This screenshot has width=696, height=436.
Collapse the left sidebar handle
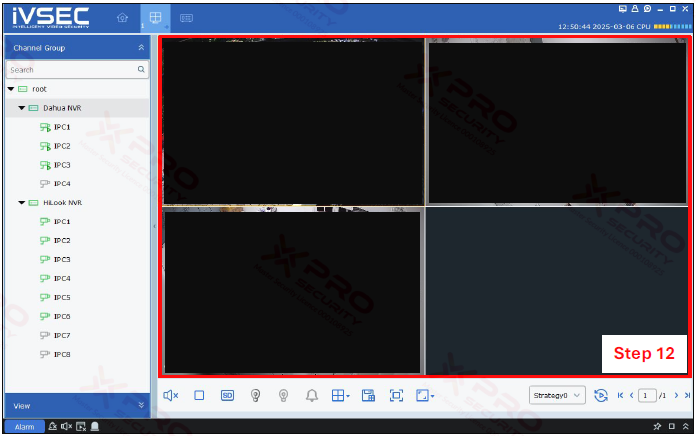pos(154,226)
